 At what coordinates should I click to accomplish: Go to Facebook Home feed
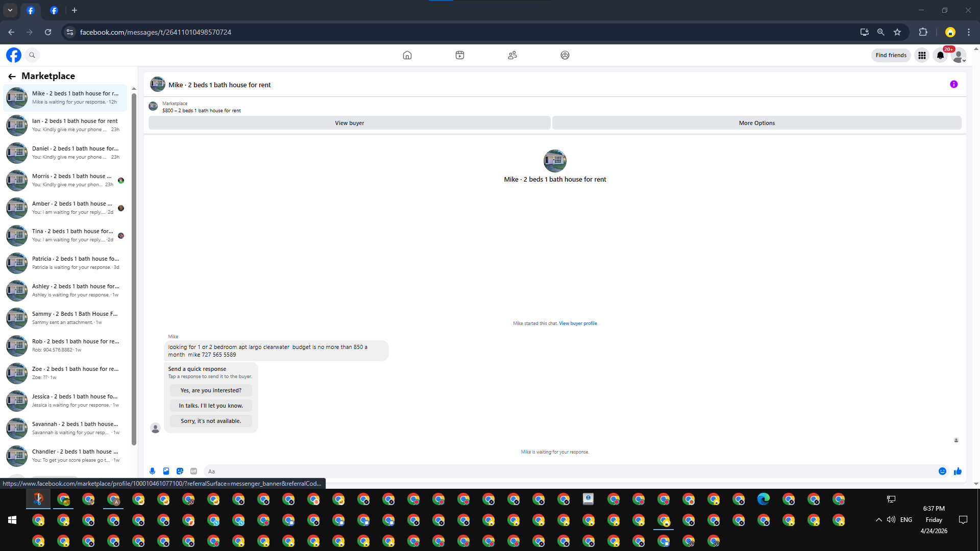pos(407,55)
